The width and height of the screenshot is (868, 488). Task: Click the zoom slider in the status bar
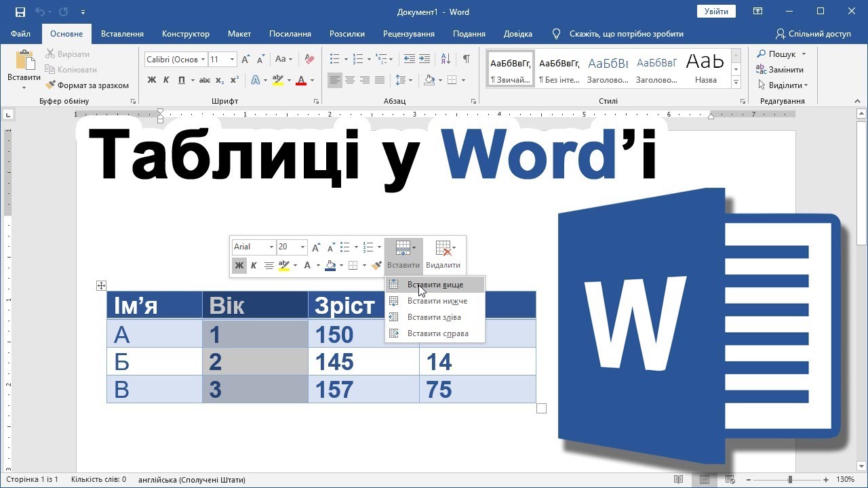pos(790,480)
